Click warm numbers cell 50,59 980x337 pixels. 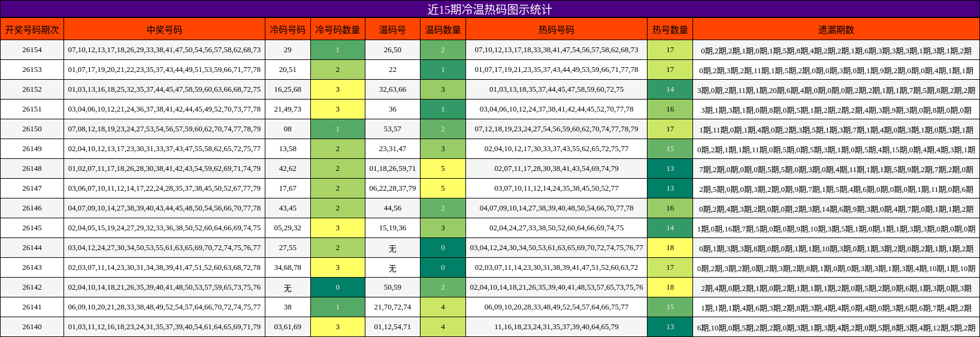(x=392, y=287)
